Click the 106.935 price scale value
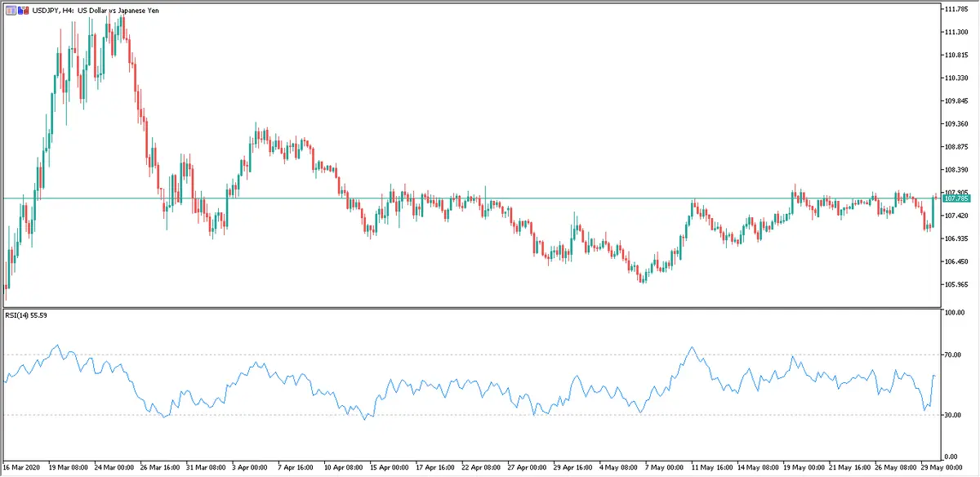 pyautogui.click(x=956, y=238)
